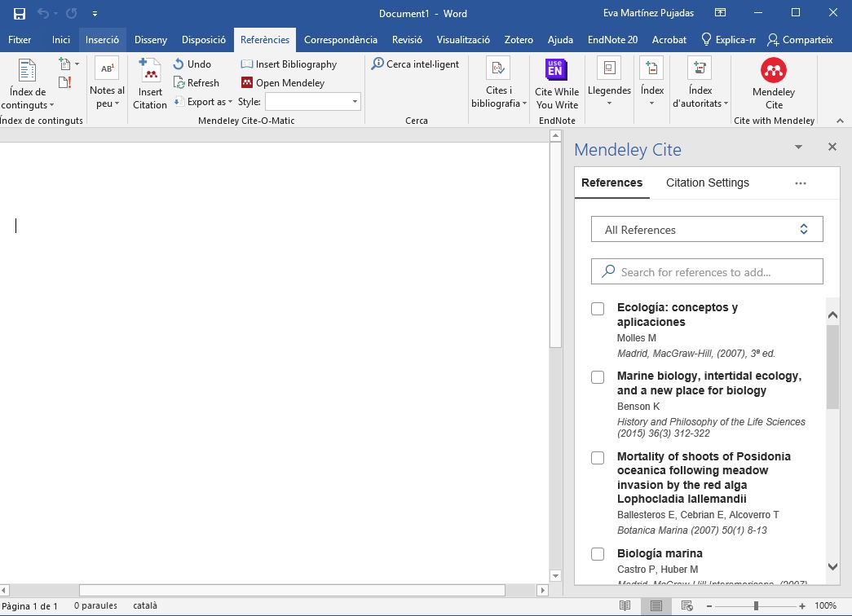Change proofing language via català
The width and height of the screenshot is (852, 616).
(x=145, y=605)
